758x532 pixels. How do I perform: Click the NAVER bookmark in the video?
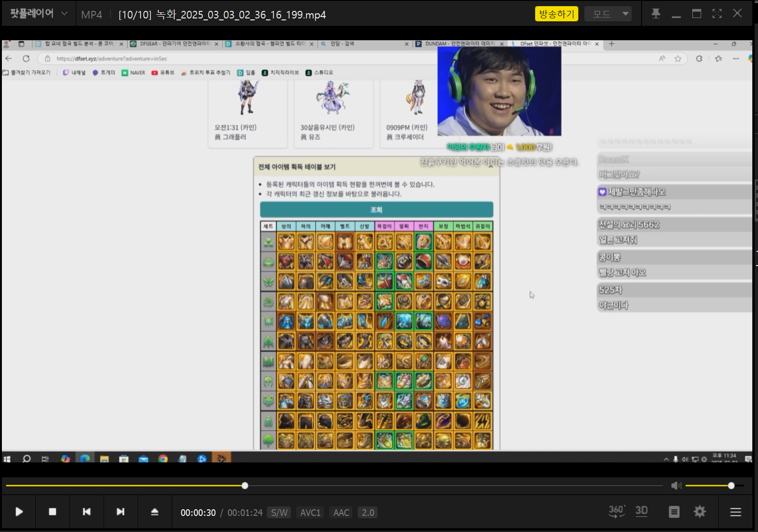click(x=133, y=72)
